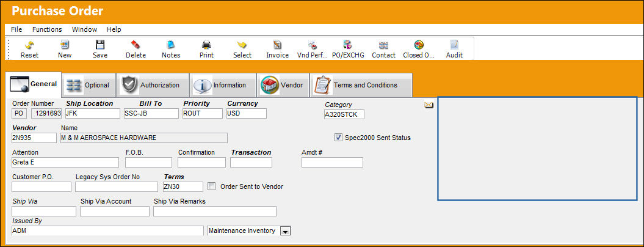Check Order Sent to Vendor

click(212, 186)
